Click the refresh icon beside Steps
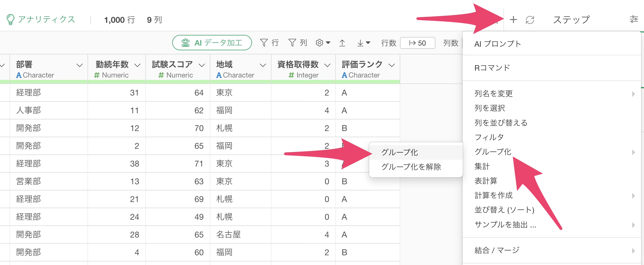Image resolution: width=644 pixels, height=265 pixels. pos(530,20)
